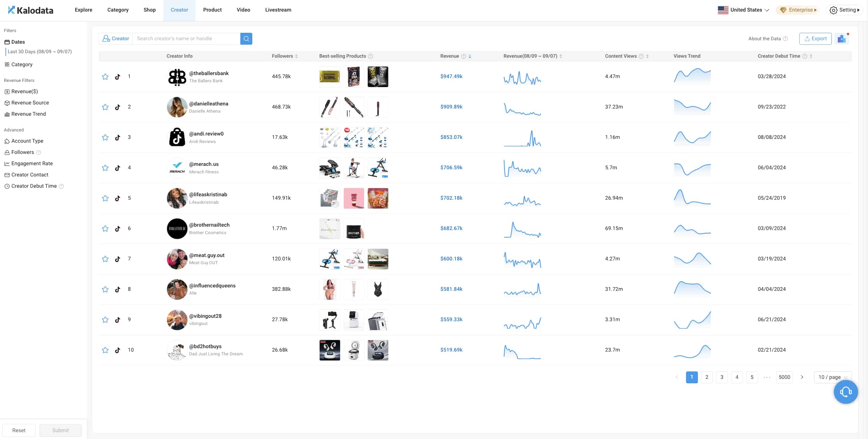Click the creator name search field
Viewport: 868px width, 439px height.
point(186,39)
